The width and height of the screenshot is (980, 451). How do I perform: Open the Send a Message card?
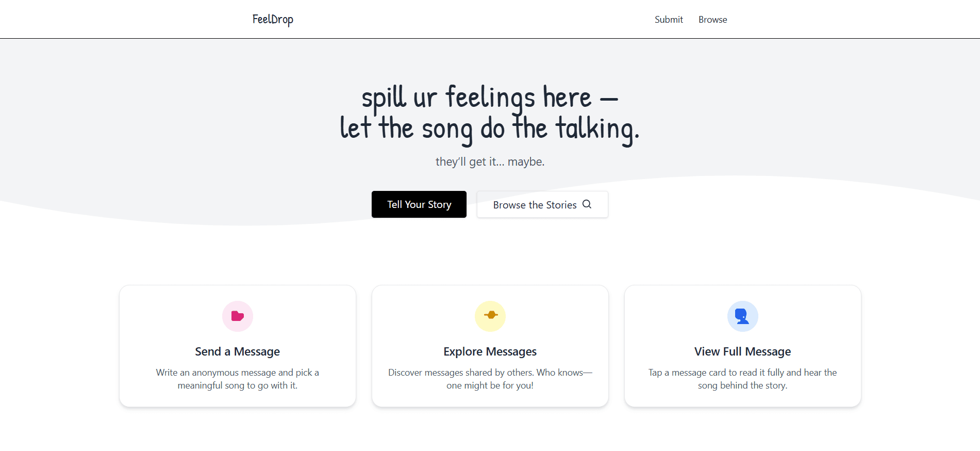pyautogui.click(x=237, y=346)
